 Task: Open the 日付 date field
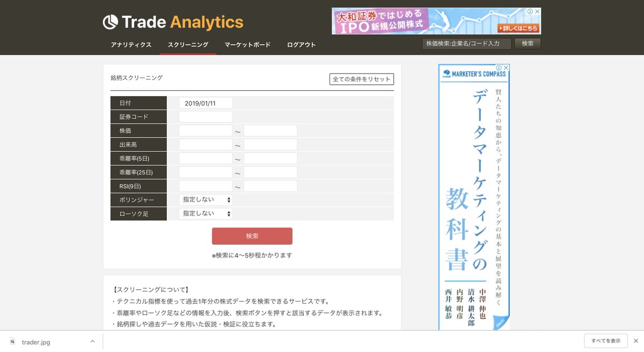pyautogui.click(x=207, y=102)
